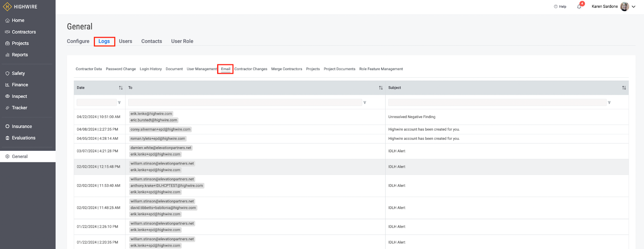Select the 04/05/2024 | 4:28:14 AM date cell
The height and width of the screenshot is (249, 644).
click(97, 139)
